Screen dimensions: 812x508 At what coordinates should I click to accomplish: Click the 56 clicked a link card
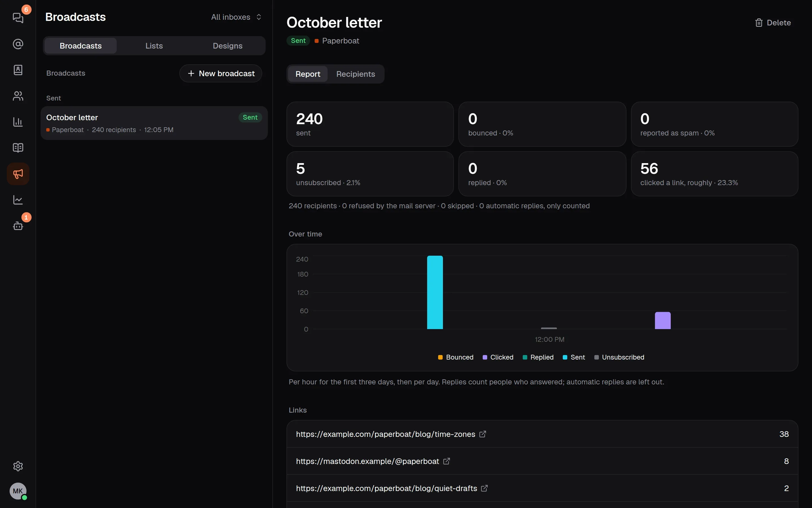pos(714,174)
